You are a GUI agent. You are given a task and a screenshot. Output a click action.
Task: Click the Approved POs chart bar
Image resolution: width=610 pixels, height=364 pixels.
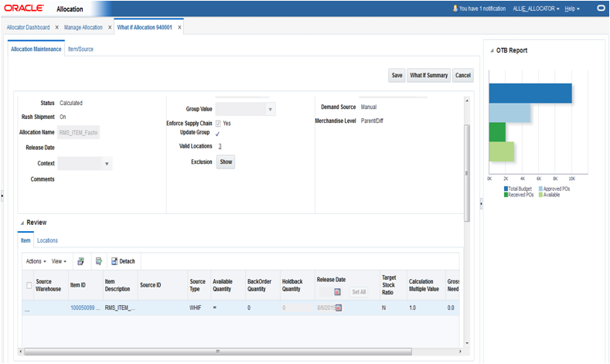(509, 113)
